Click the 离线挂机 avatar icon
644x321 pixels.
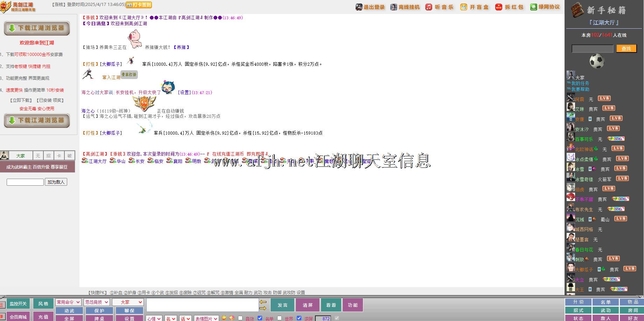coord(394,7)
